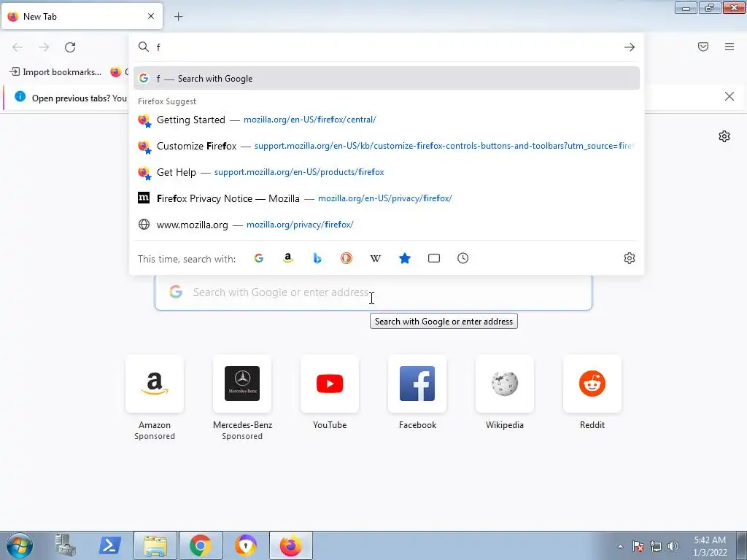Screen dimensions: 747x560
Task: Search this time with Google icon
Action: coord(259,258)
